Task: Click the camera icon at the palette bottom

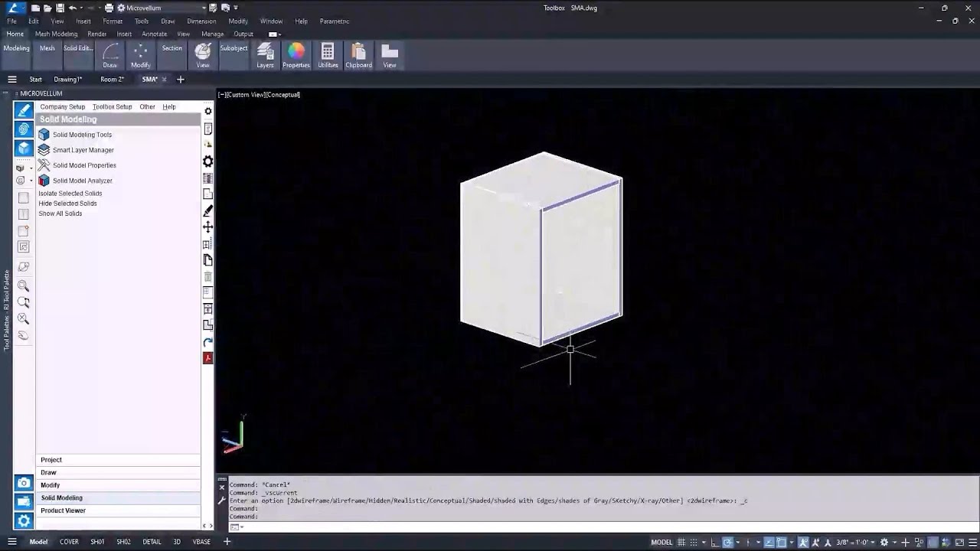Action: [24, 483]
